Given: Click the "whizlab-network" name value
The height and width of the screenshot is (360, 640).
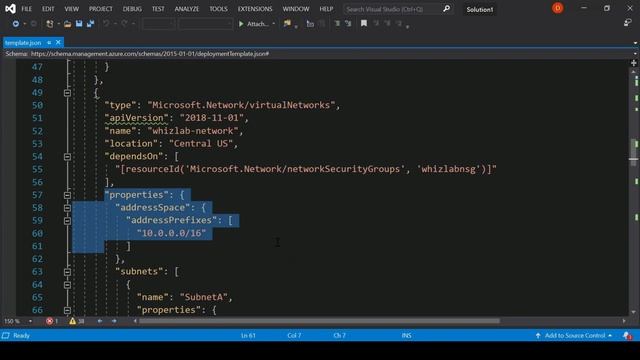Looking at the screenshot, I should point(196,131).
